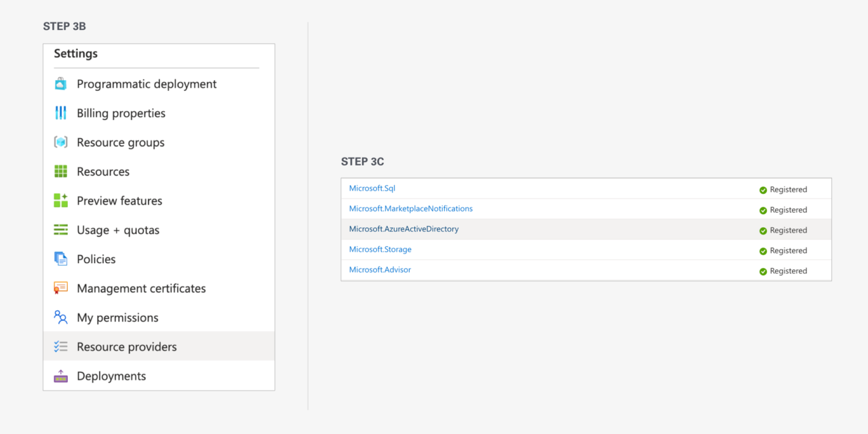This screenshot has height=434, width=868.
Task: Click Registered status text for Microsoft.AzureActiveDirectory
Action: pyautogui.click(x=789, y=231)
